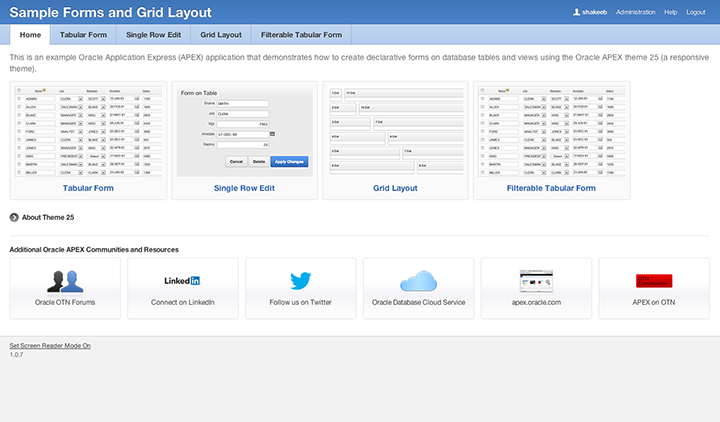Click the Help link in header
Screen dimensions: 720x422
coord(670,12)
